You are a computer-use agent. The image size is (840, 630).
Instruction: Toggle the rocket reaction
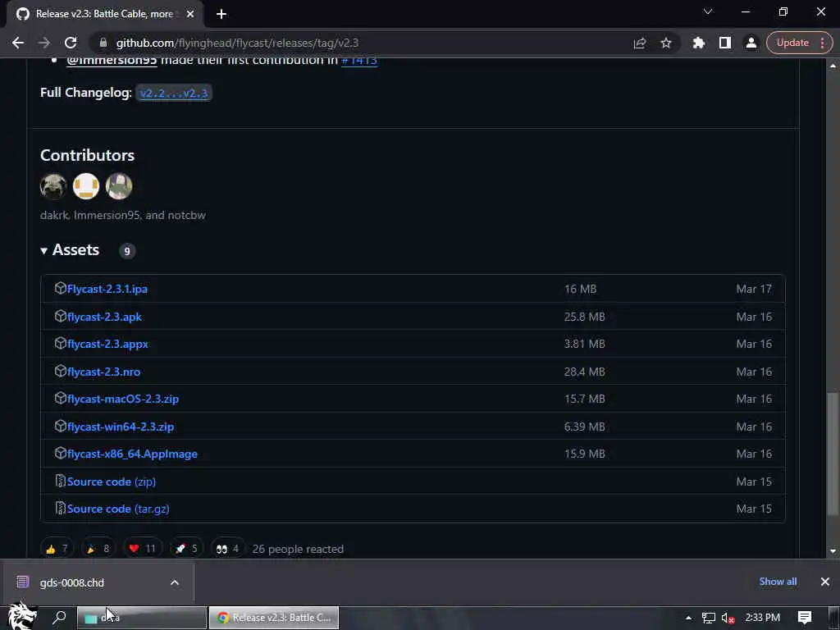pos(186,549)
